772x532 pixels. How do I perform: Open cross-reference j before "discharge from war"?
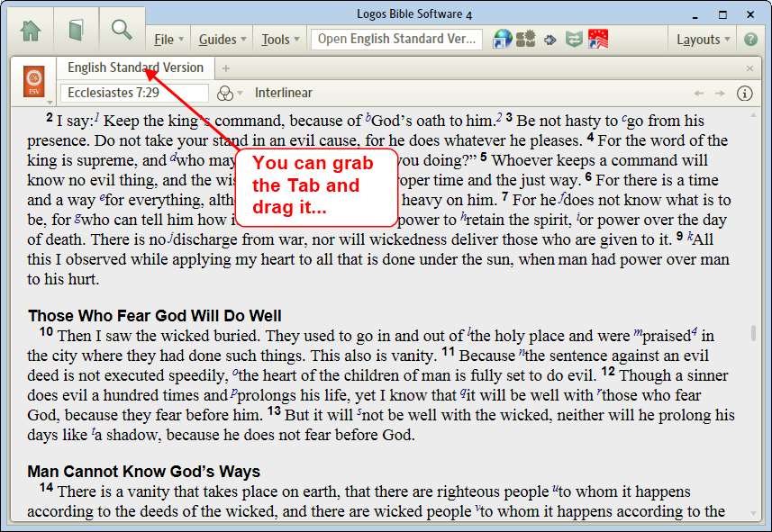coord(170,237)
